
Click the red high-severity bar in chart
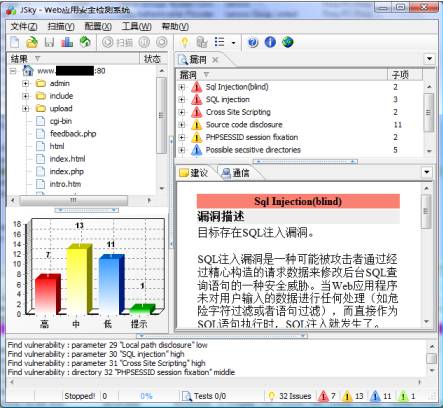tap(47, 294)
